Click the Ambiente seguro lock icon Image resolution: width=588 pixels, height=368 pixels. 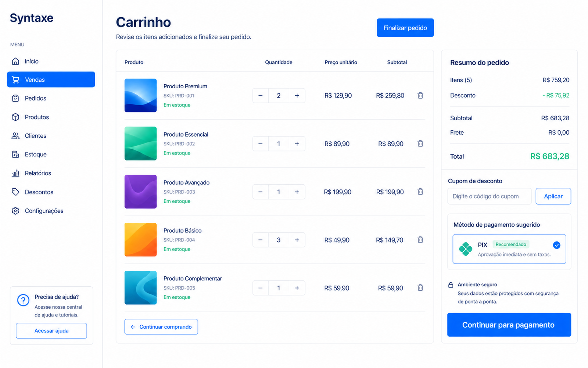tap(451, 285)
